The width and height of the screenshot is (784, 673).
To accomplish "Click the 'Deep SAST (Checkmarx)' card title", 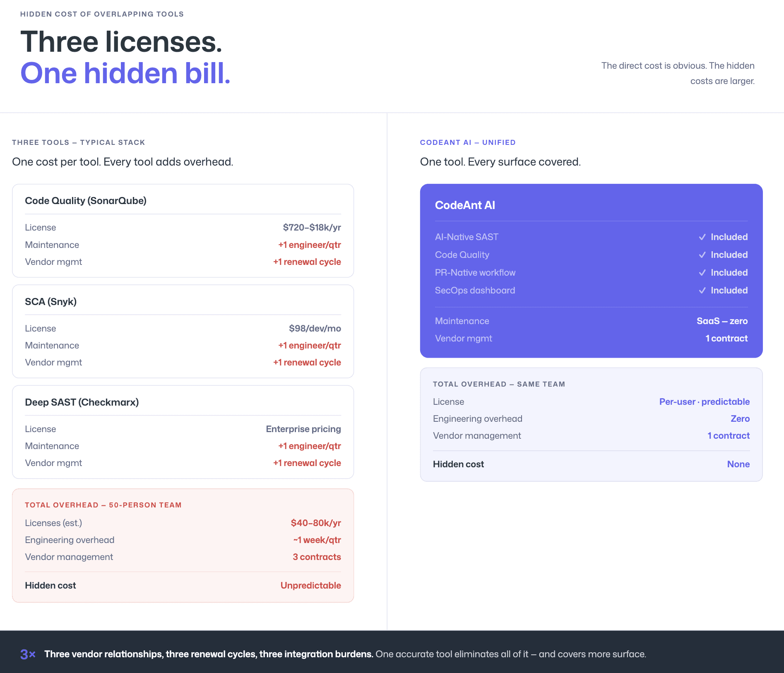I will coord(82,402).
